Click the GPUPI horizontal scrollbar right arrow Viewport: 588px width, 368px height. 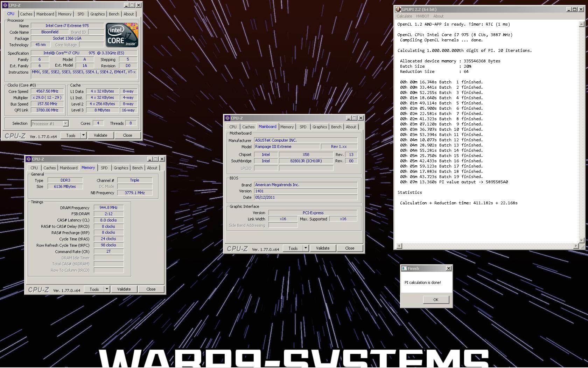[x=576, y=246]
